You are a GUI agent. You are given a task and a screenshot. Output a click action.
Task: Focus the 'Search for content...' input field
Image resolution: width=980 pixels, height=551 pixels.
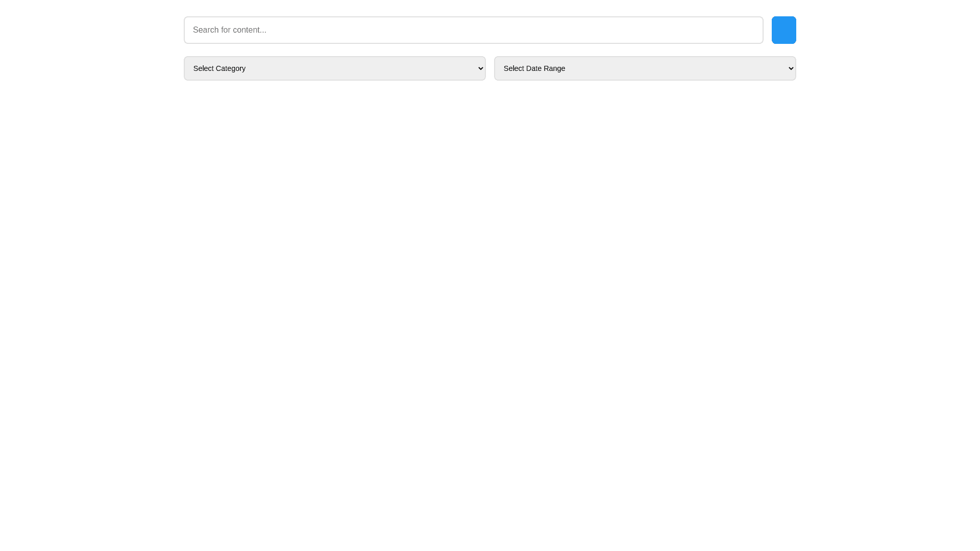point(473,30)
